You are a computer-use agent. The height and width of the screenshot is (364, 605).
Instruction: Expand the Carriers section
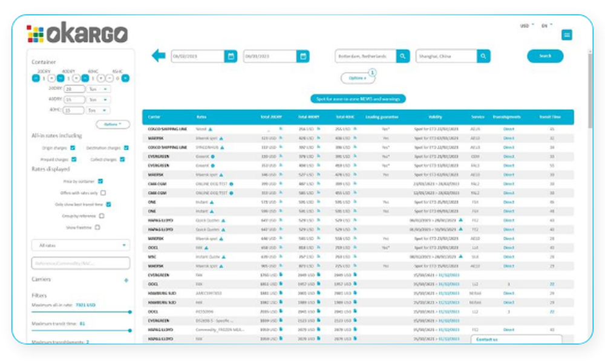[x=126, y=281]
